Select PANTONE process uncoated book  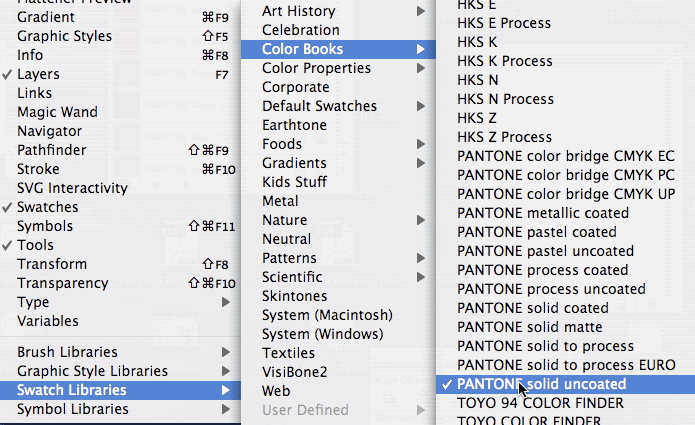pos(566,289)
